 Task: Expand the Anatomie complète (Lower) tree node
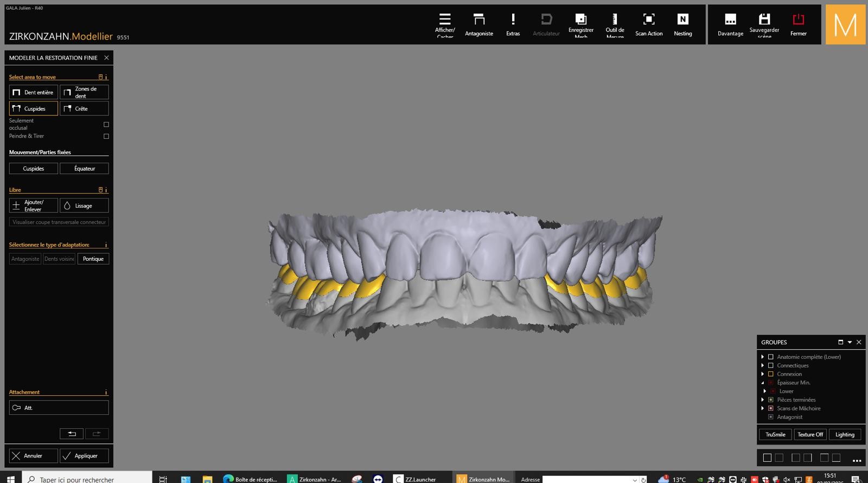(x=762, y=357)
